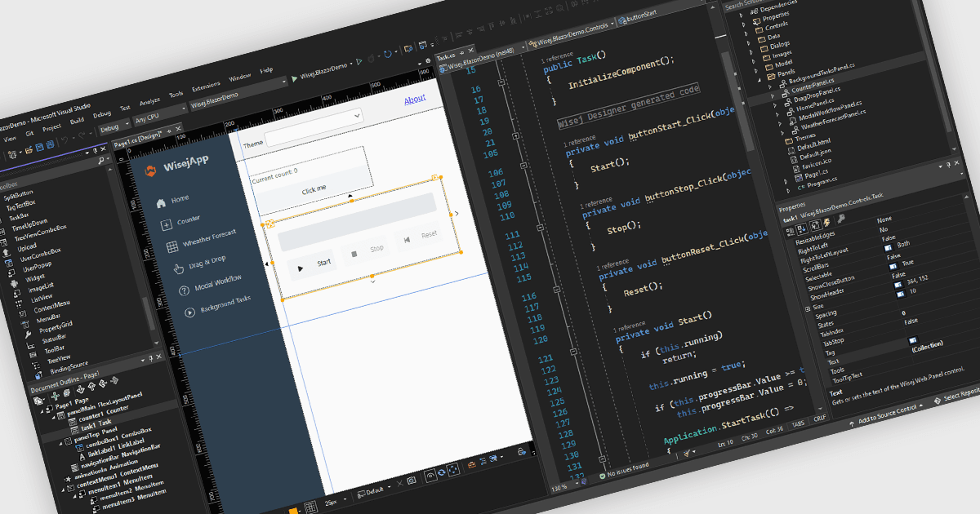The width and height of the screenshot is (980, 514).
Task: Click the Reset button label
Action: pyautogui.click(x=429, y=234)
